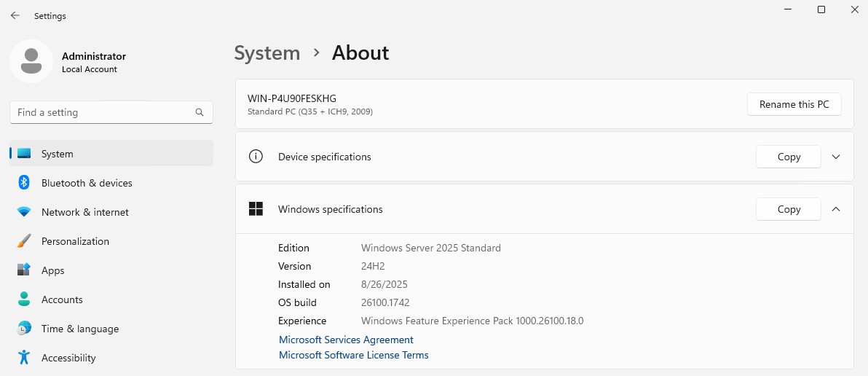This screenshot has height=376, width=868.
Task: Open the Administrator profile avatar
Action: click(31, 61)
